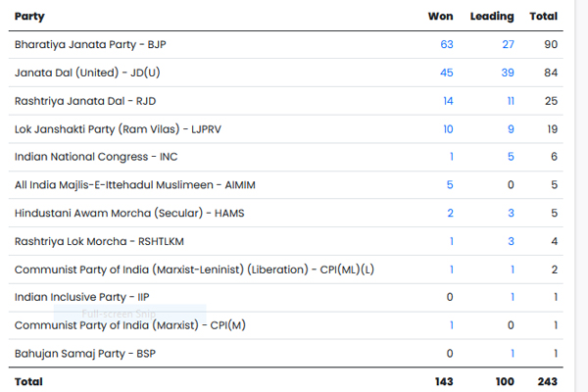The image size is (588, 392).
Task: Click Bahujan Samaj Party leading count
Action: click(512, 353)
